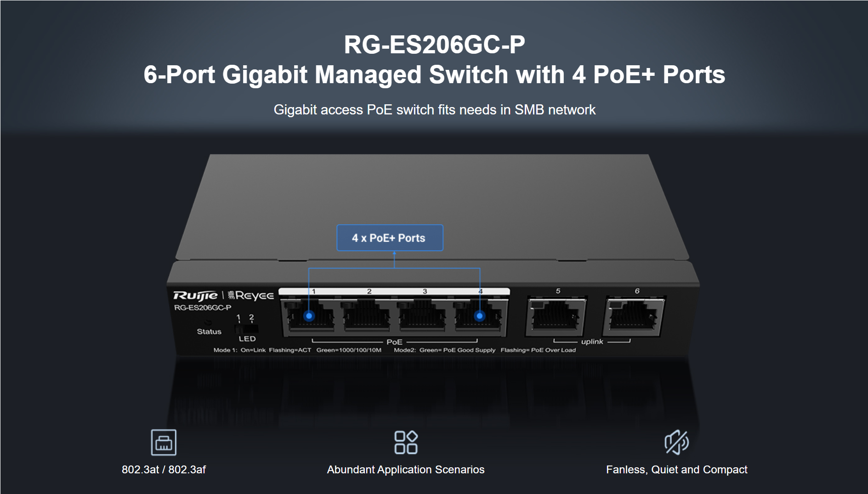Click the 6-Port Gigabit Managed Switch headline
The width and height of the screenshot is (868, 494).
pyautogui.click(x=434, y=74)
